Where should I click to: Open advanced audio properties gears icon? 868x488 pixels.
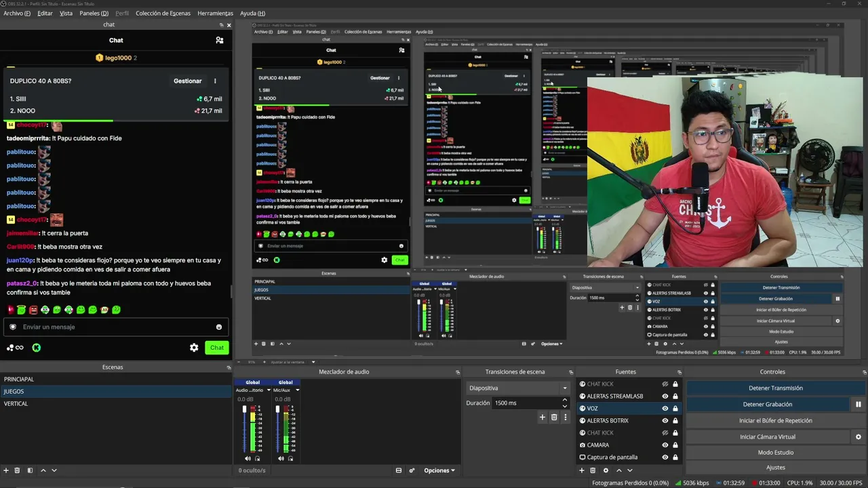tap(412, 470)
